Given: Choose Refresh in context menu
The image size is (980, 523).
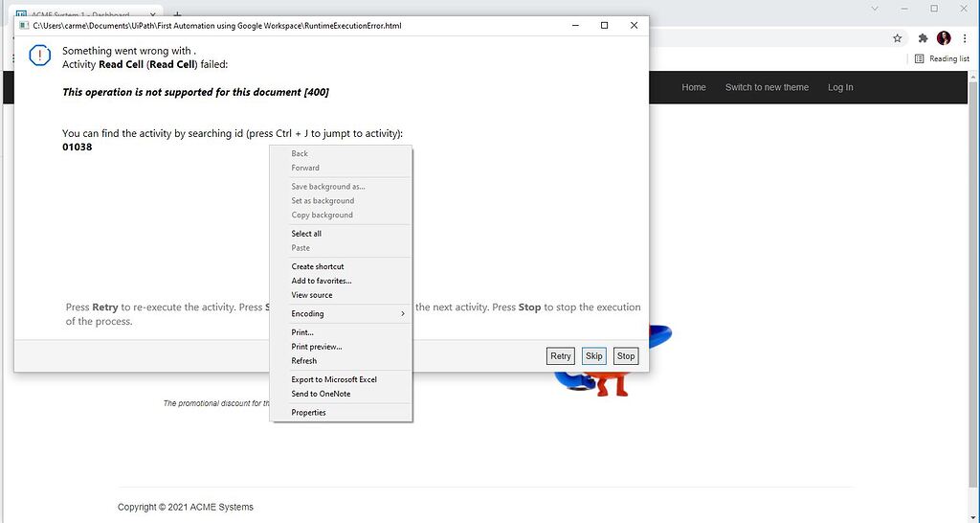Looking at the screenshot, I should pyautogui.click(x=341, y=361).
